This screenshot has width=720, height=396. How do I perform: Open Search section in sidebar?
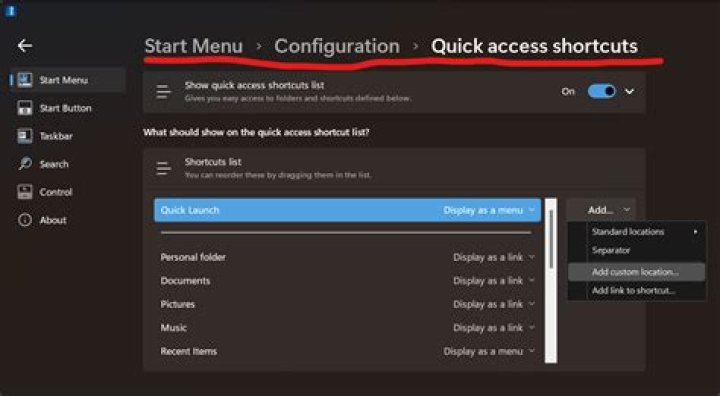coord(68,164)
